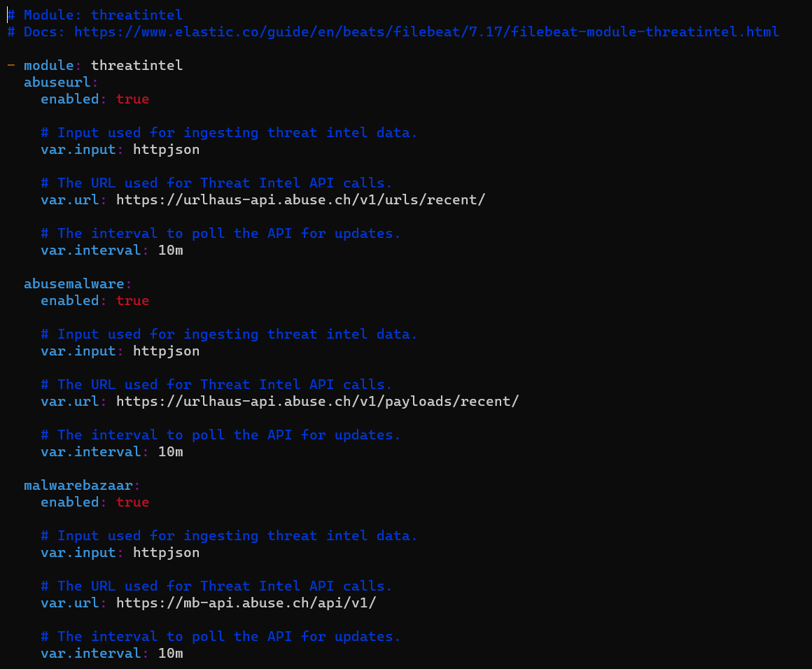The width and height of the screenshot is (812, 669).
Task: Click the 'module' key at the list dash
Action: (x=49, y=65)
